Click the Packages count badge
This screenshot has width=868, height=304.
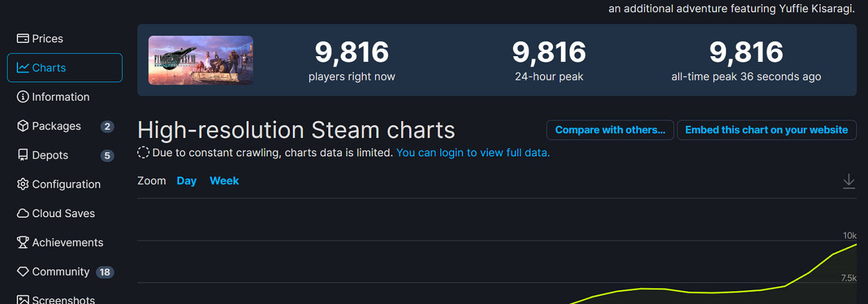(107, 126)
